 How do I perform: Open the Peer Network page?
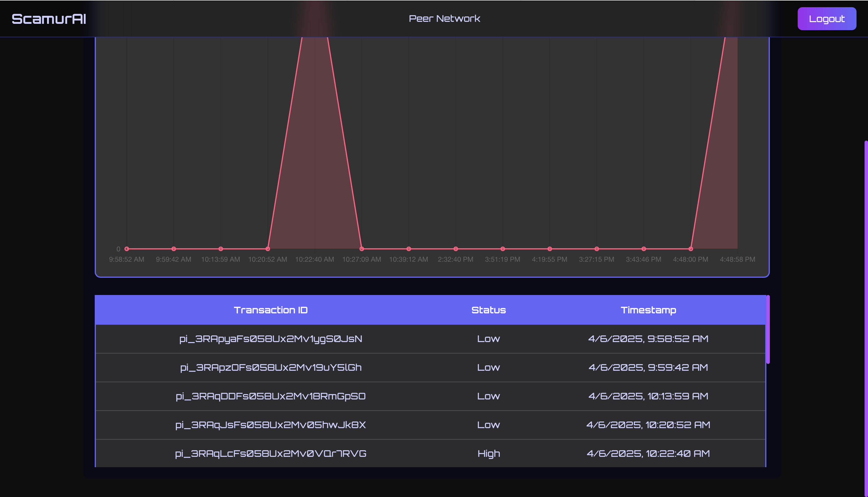pyautogui.click(x=444, y=18)
